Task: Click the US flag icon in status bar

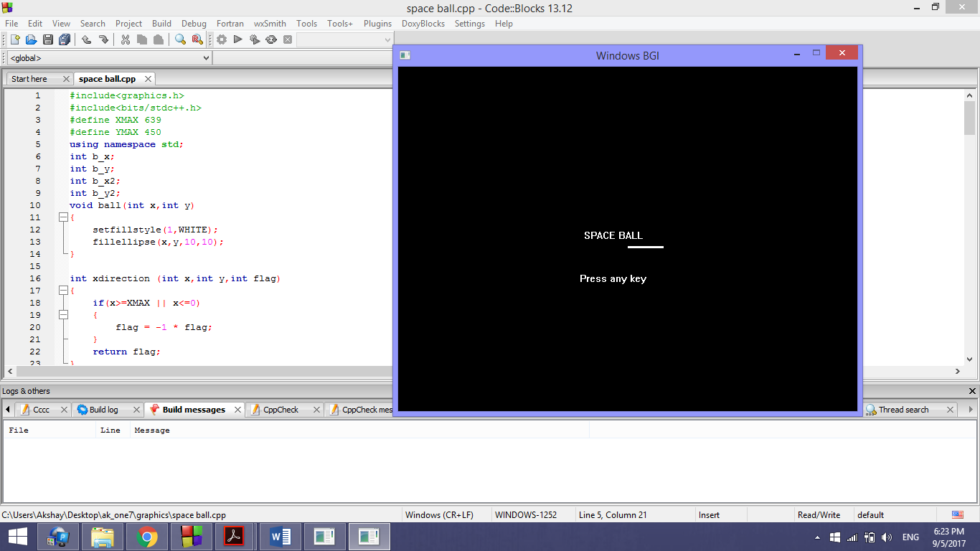Action: (958, 514)
